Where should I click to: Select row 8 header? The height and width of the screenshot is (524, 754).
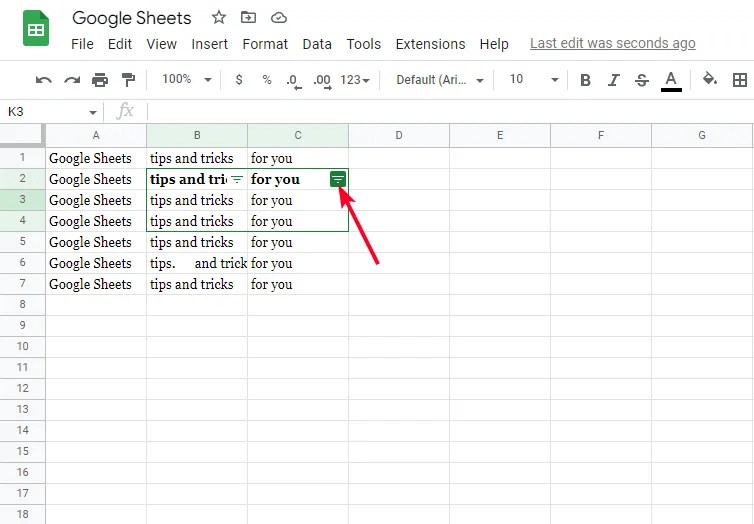[23, 305]
